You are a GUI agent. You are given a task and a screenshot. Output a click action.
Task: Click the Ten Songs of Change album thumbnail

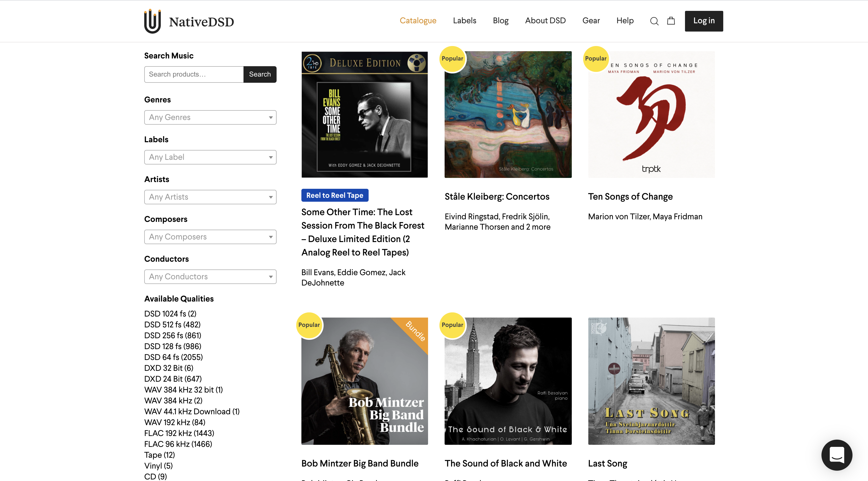pos(651,114)
